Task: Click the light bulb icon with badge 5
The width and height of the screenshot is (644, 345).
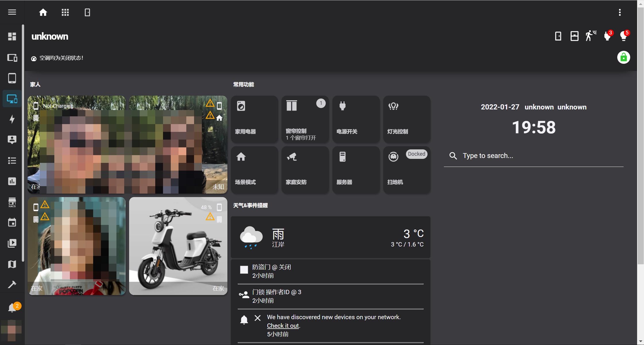Action: (x=624, y=36)
